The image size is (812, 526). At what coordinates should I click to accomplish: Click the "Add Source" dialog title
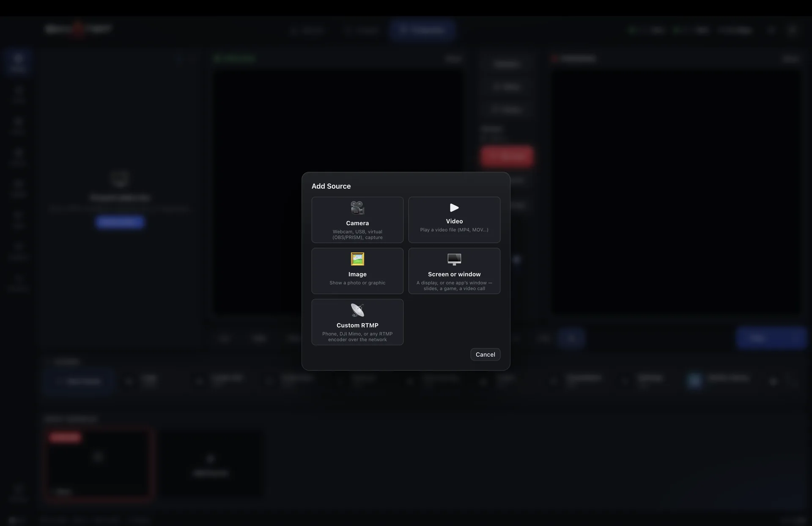tap(331, 186)
